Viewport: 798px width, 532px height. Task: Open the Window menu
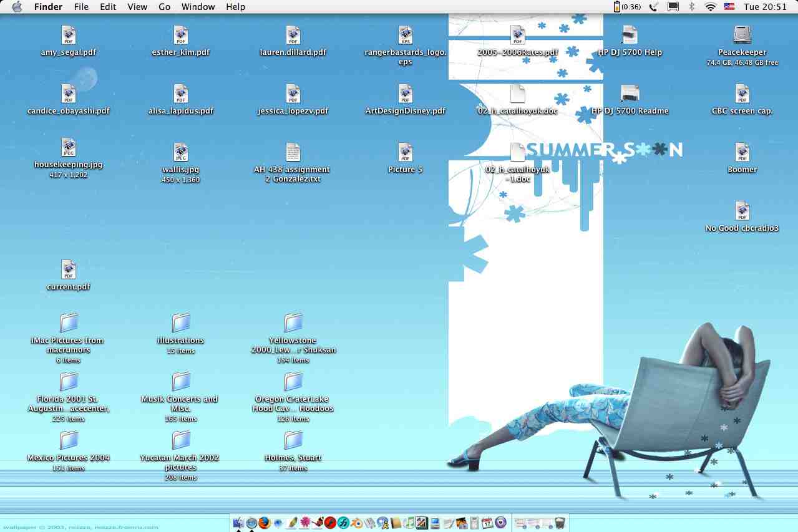pos(198,7)
